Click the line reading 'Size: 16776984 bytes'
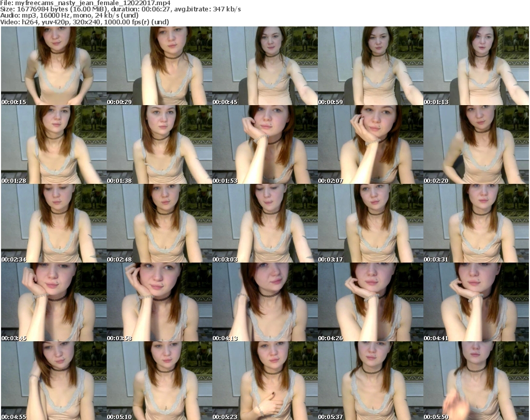Screen dimensions: 530x420 (x=120, y=9)
